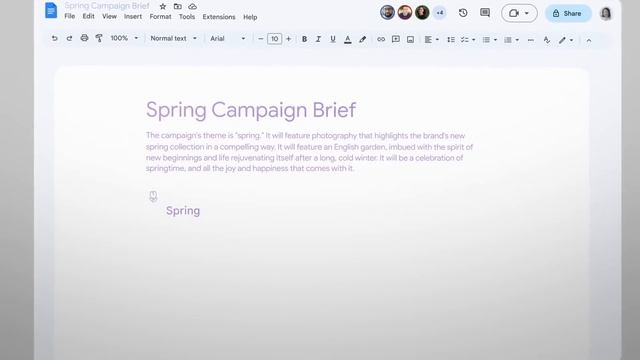Toggle italic formatting
Viewport: 640px width, 360px height.
click(x=318, y=39)
